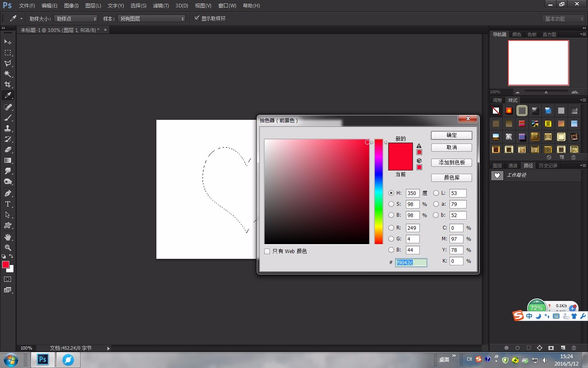Open Navigator panel flyout menu
The height and width of the screenshot is (368, 588).
(x=583, y=34)
